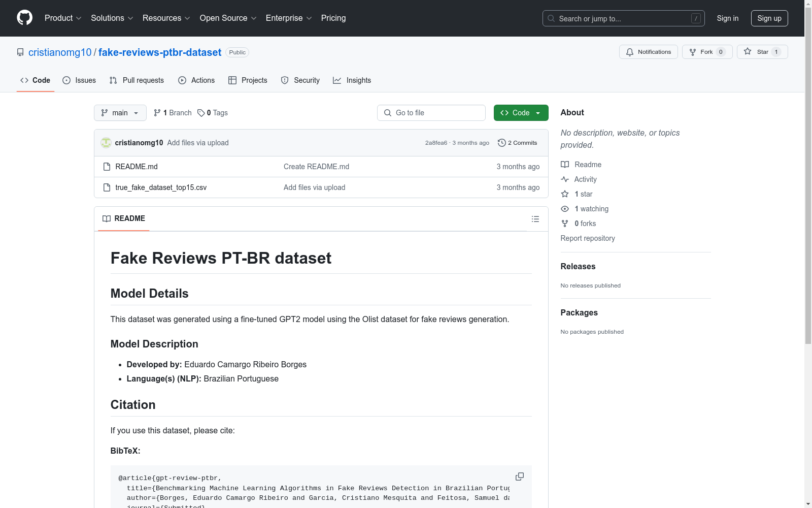Open the README.md file
This screenshot has width=812, height=508.
click(137, 167)
